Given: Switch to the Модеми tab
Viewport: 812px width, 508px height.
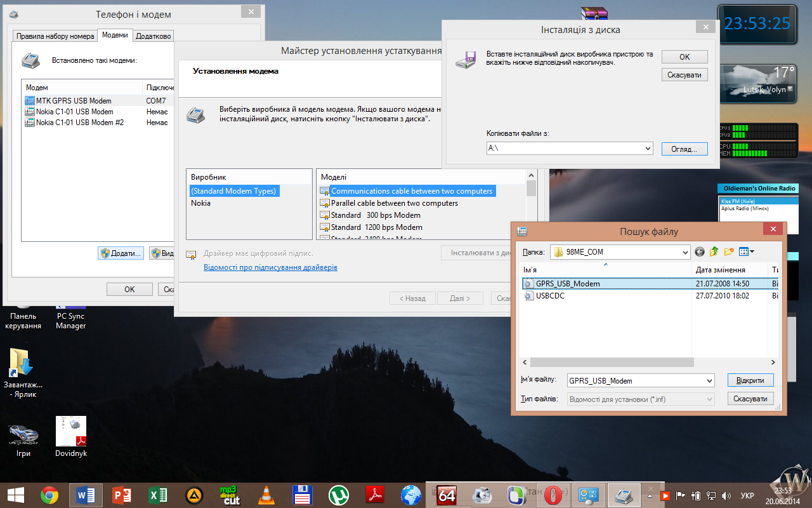Looking at the screenshot, I should click(x=115, y=35).
